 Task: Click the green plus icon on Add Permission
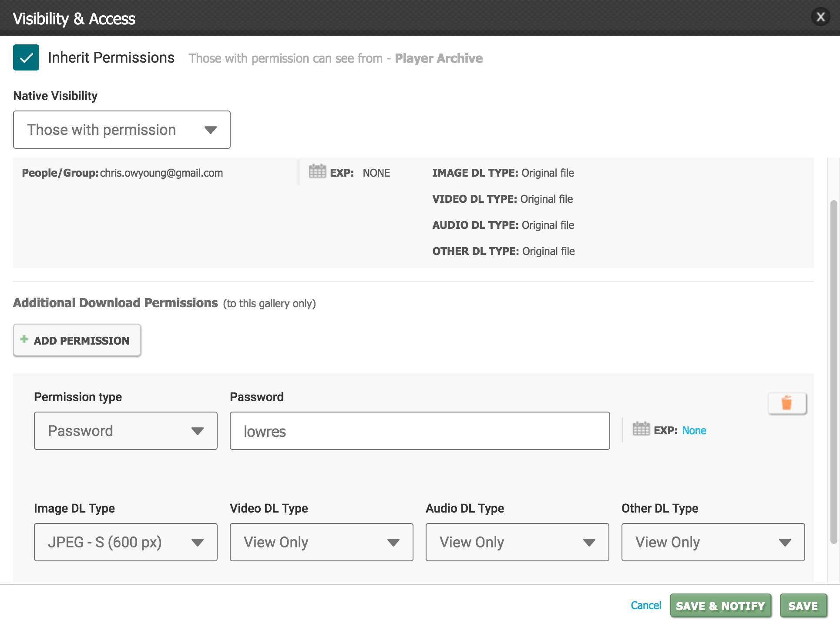pyautogui.click(x=24, y=339)
